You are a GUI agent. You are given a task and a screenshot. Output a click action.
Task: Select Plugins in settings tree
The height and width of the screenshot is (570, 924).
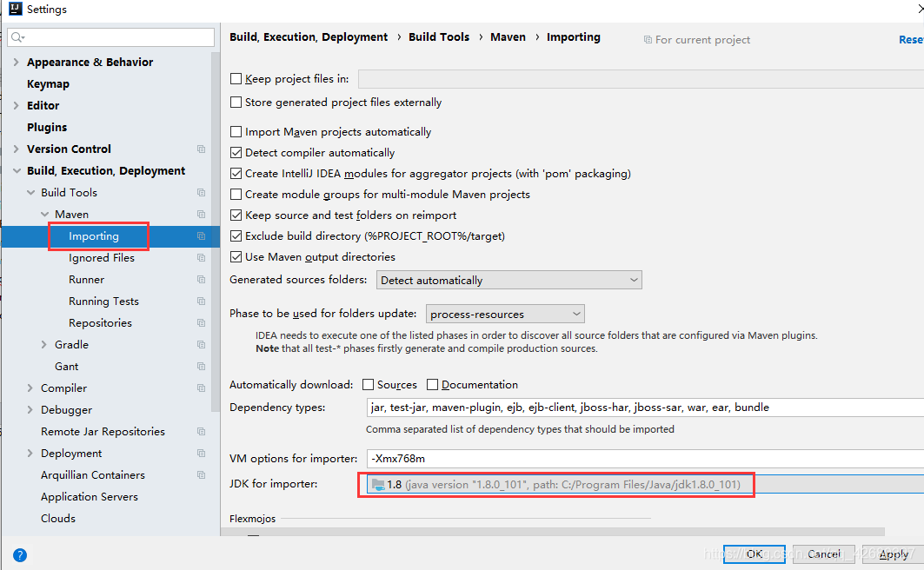click(x=47, y=127)
